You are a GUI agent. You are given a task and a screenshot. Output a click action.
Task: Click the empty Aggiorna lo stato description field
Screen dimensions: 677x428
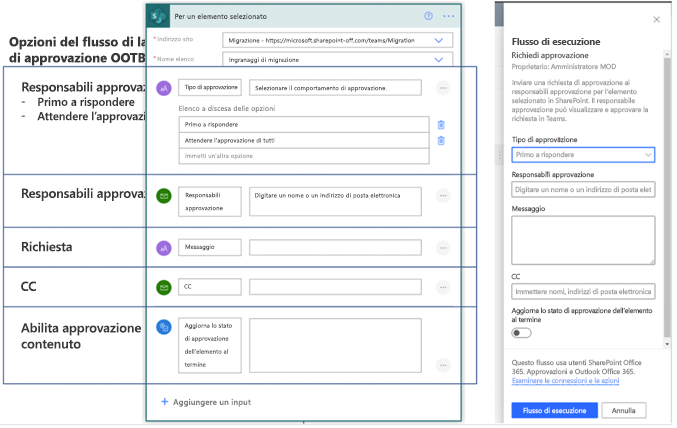[337, 347]
